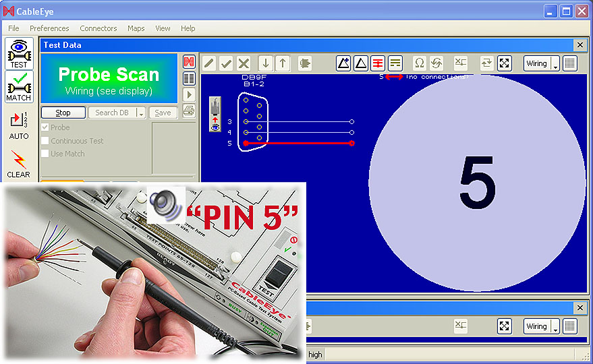Screen dimensions: 593x364
Task: Click the X cancel tool icon
Action: [244, 63]
